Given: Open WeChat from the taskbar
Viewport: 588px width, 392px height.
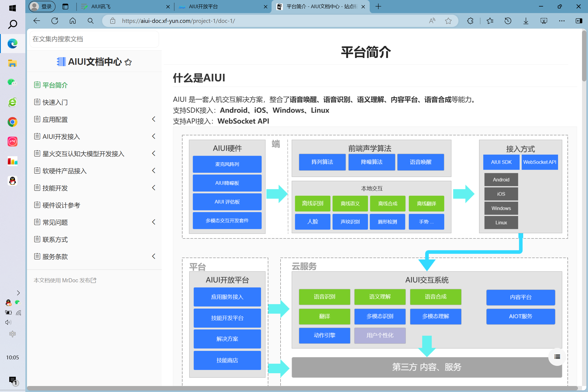Looking at the screenshot, I should 13,82.
